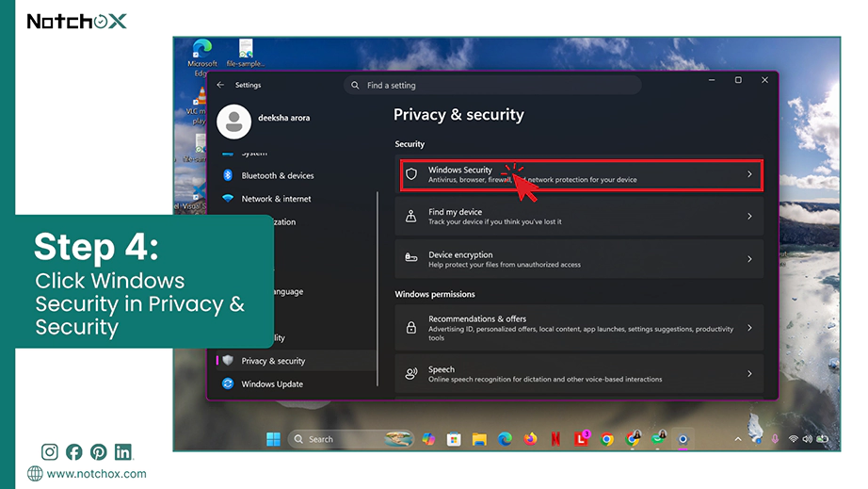Go back with Settings back arrow

(x=220, y=85)
